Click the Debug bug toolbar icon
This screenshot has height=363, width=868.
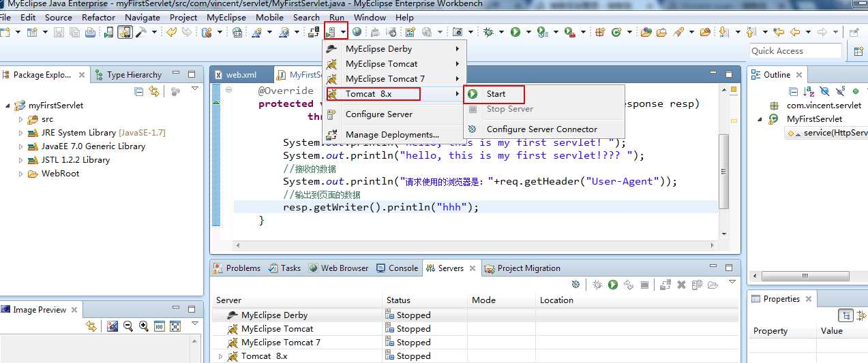coord(488,32)
